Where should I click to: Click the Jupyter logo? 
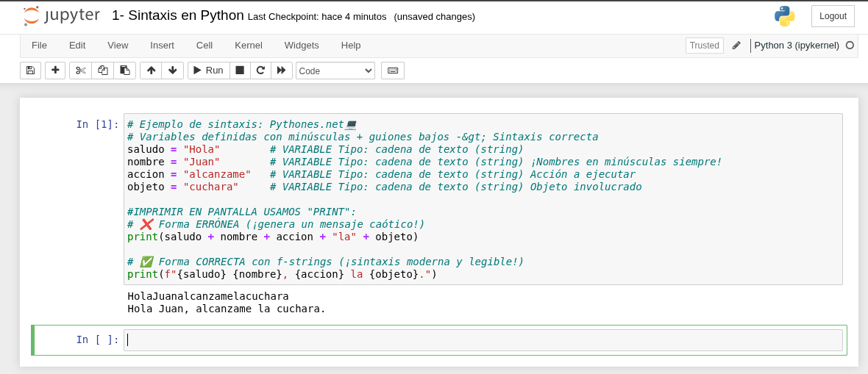[62, 16]
